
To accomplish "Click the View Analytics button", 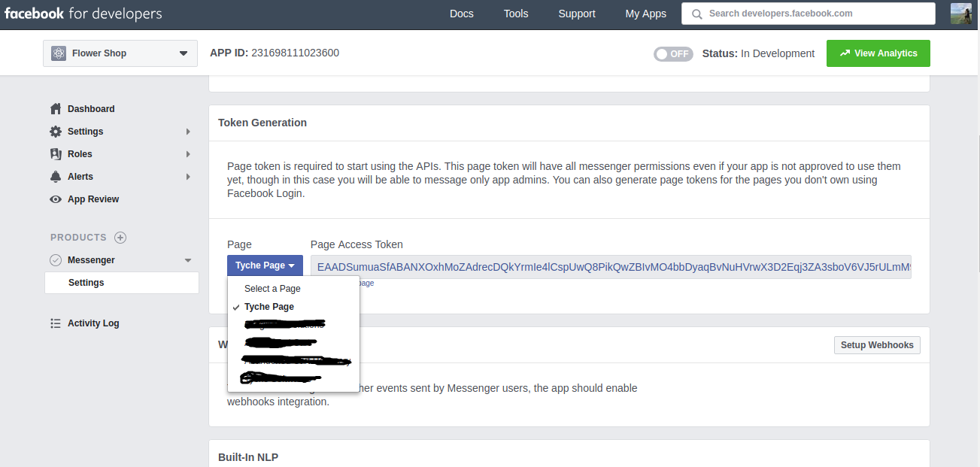I will (878, 53).
